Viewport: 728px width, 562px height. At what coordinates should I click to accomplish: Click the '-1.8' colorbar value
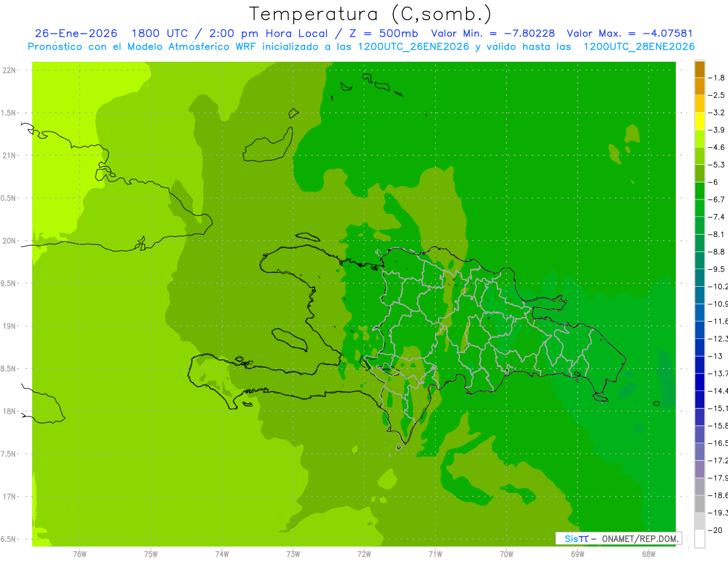(x=717, y=78)
